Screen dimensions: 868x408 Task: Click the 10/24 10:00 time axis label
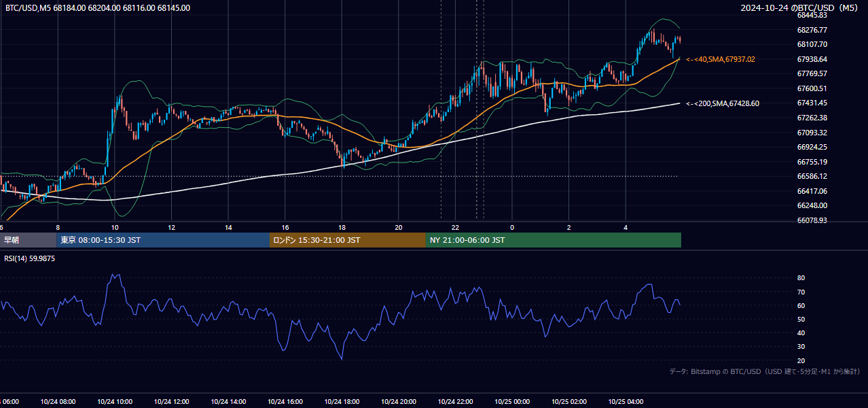click(x=115, y=402)
